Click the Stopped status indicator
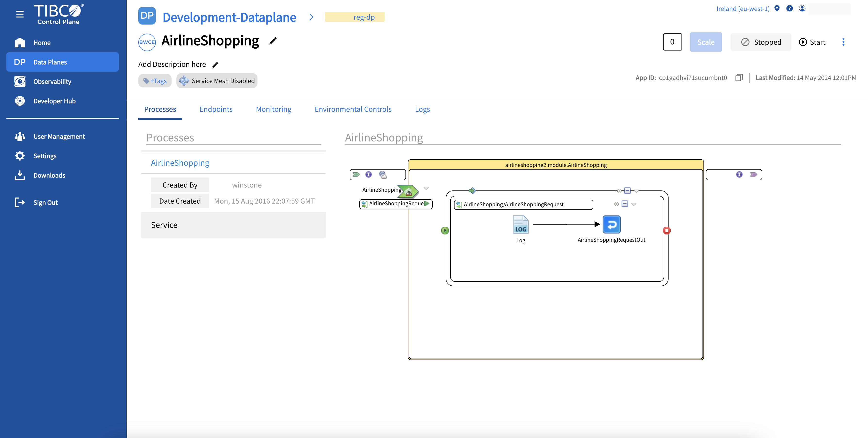The height and width of the screenshot is (438, 868). 761,42
